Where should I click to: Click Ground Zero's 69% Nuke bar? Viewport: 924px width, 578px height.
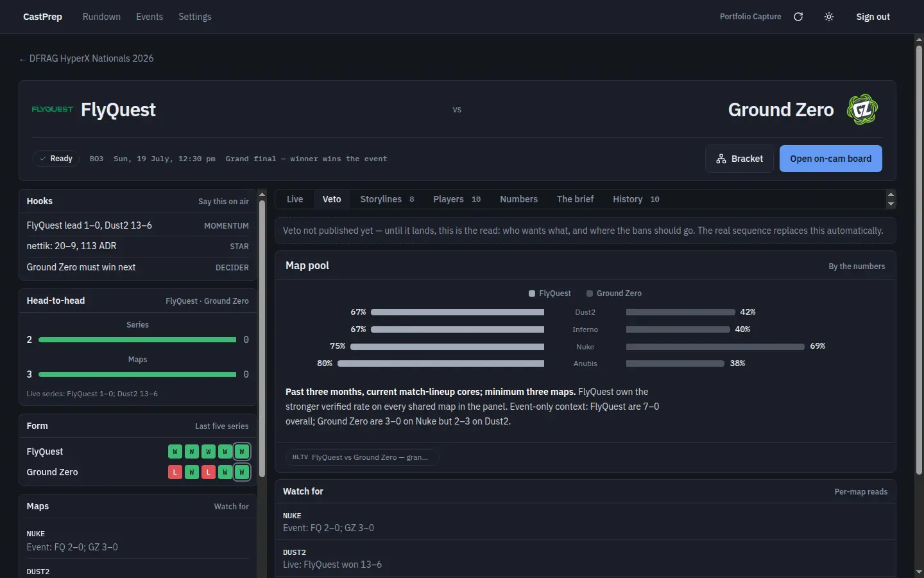click(715, 347)
